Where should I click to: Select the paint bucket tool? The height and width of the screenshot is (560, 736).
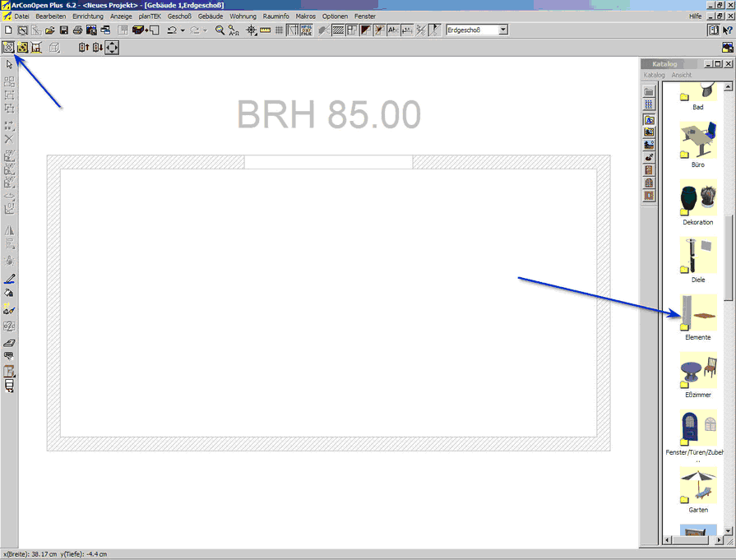tap(10, 294)
